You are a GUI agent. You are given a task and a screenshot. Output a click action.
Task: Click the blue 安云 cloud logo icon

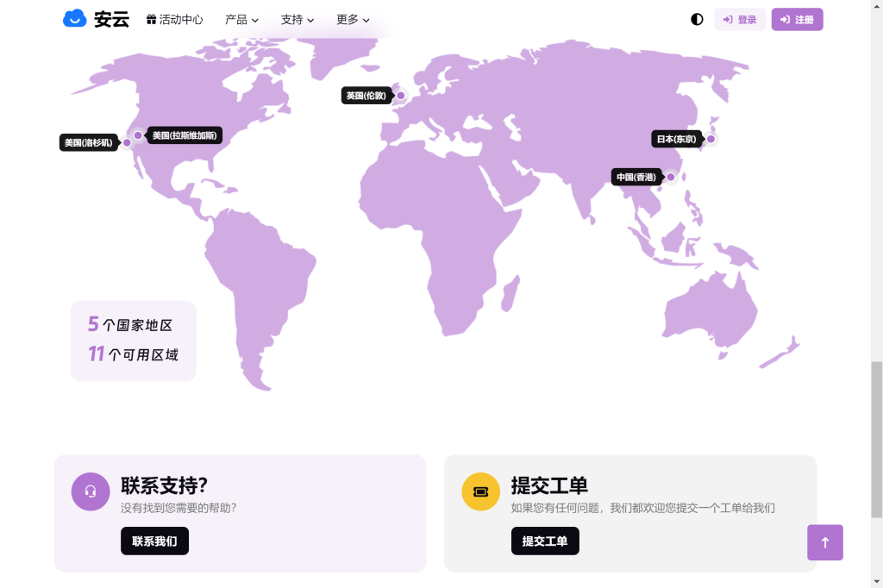74,18
